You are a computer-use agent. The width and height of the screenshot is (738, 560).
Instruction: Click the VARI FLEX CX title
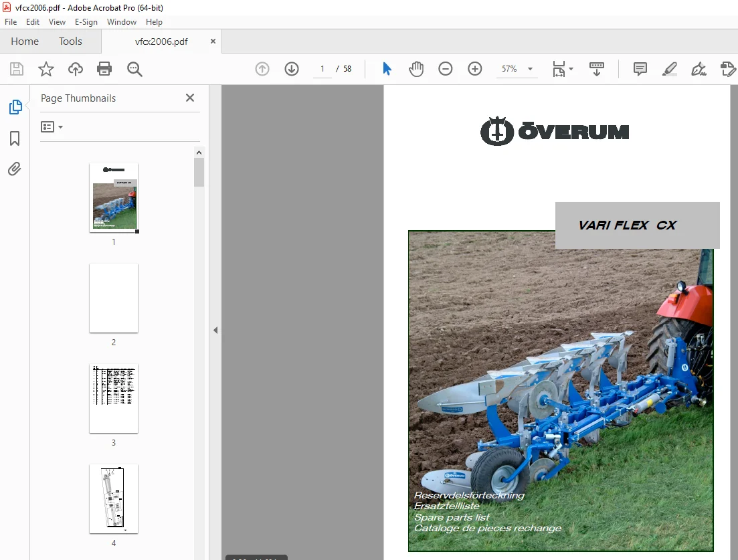[628, 225]
